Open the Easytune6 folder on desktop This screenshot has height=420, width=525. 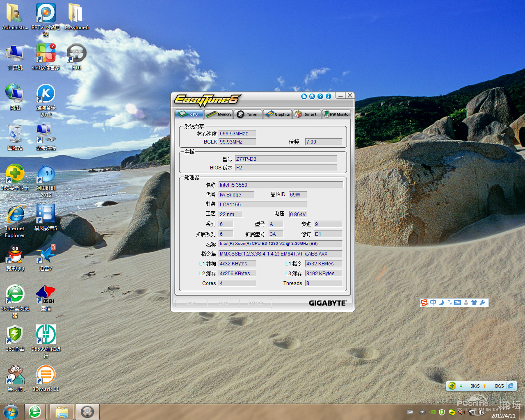pyautogui.click(x=76, y=17)
